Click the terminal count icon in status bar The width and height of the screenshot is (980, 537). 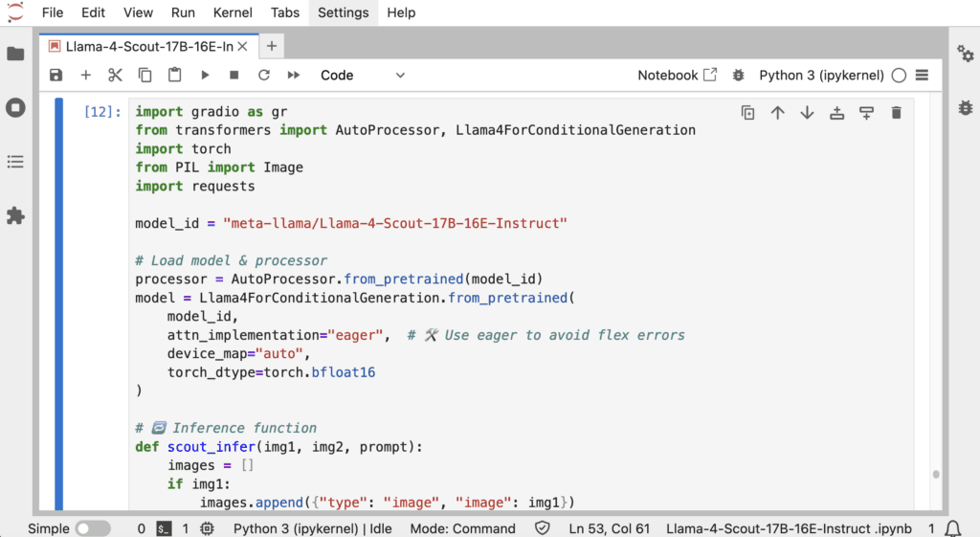coord(164,529)
